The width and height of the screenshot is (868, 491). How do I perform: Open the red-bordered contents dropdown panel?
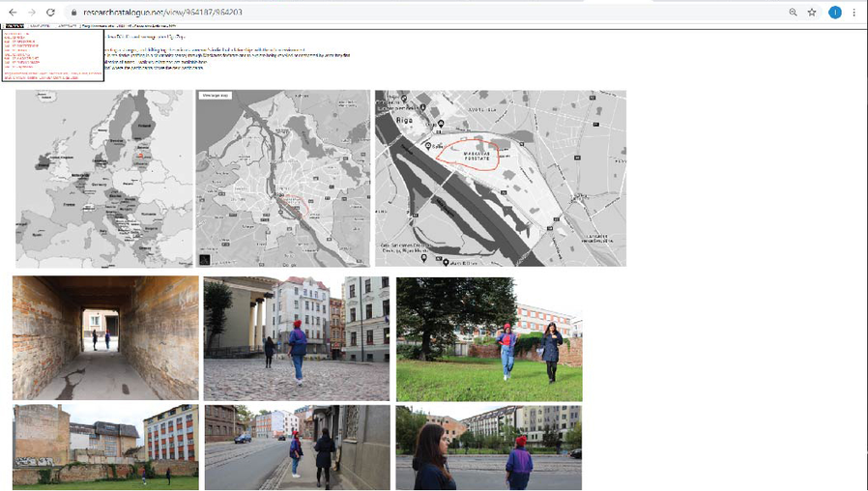[x=52, y=55]
